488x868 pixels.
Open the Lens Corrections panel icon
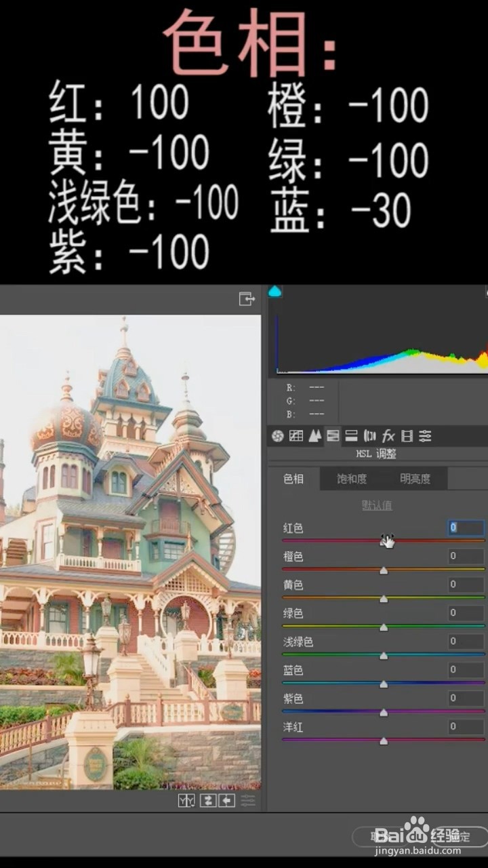point(369,436)
